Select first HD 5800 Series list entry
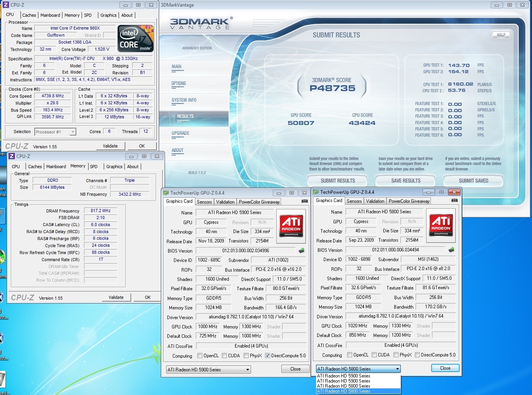Viewport: 532px width, 395px height. (358, 386)
